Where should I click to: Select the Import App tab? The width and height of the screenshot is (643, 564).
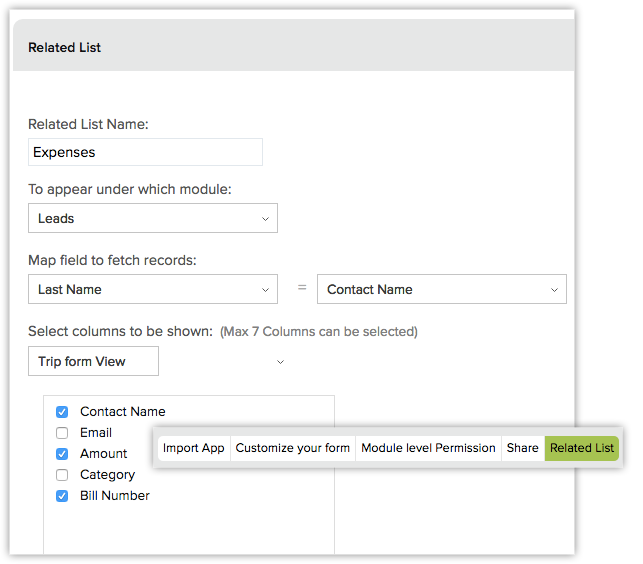coord(194,448)
